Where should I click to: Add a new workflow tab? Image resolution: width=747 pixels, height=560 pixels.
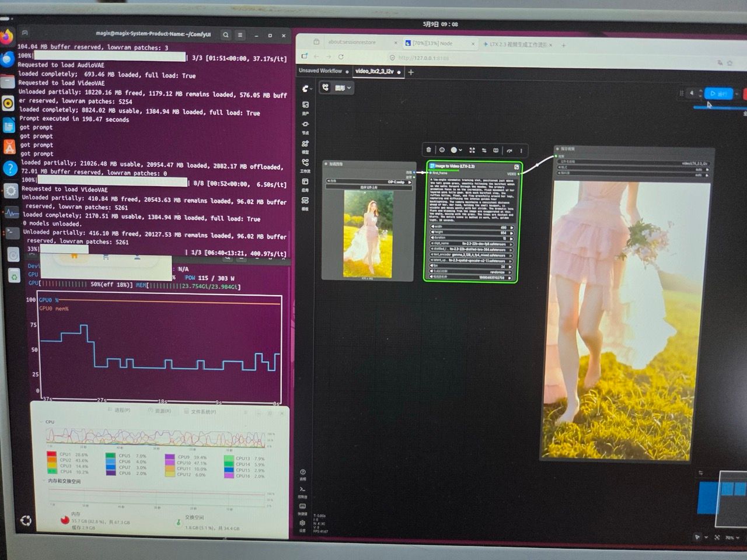pyautogui.click(x=411, y=72)
